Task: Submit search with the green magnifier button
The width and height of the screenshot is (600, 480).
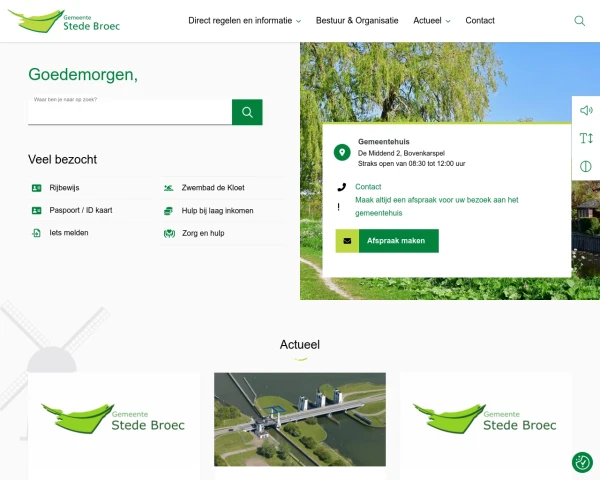Action: [247, 112]
